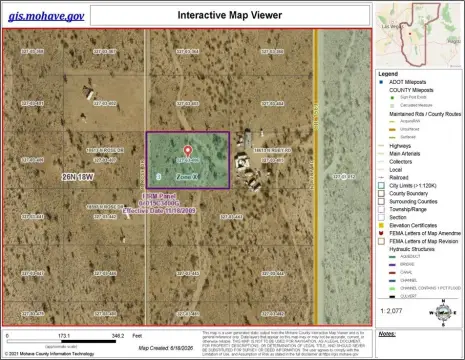Screen dimensions: 465x360
Task: Click the Township/Range legend box symbol
Action: pos(381,209)
